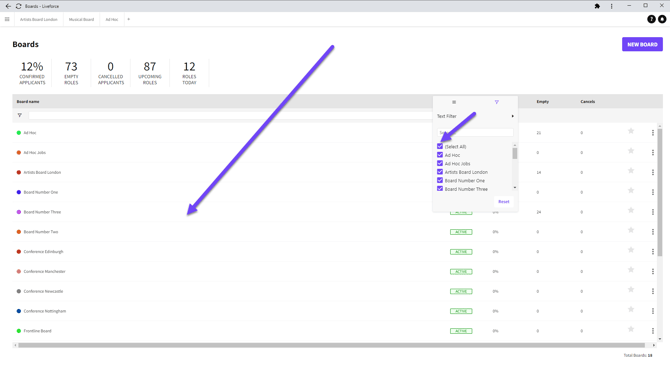
Task: Favorite the Artists Board London star
Action: (631, 171)
